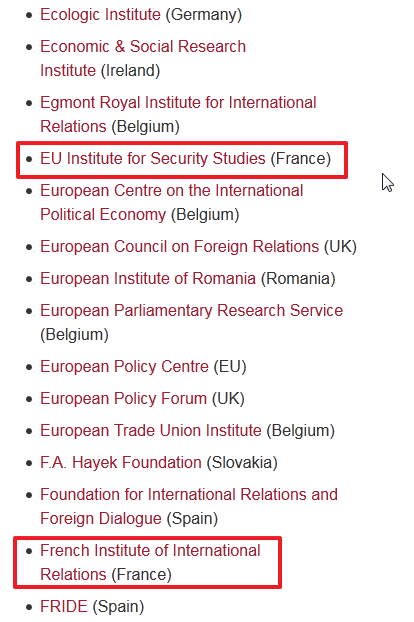The height and width of the screenshot is (622, 414).
Task: Click Relations text in the French Institute entry
Action: click(x=73, y=574)
